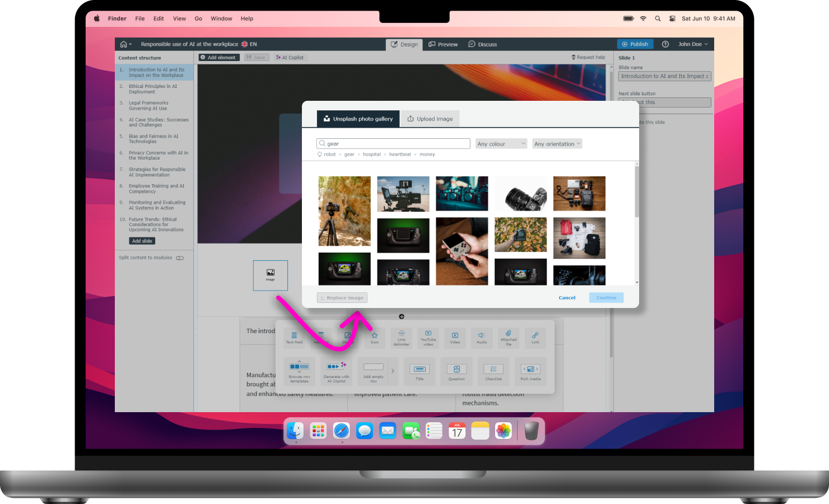829x504 pixels.
Task: Click AI Copilot in the editor toolbar
Action: [x=290, y=58]
